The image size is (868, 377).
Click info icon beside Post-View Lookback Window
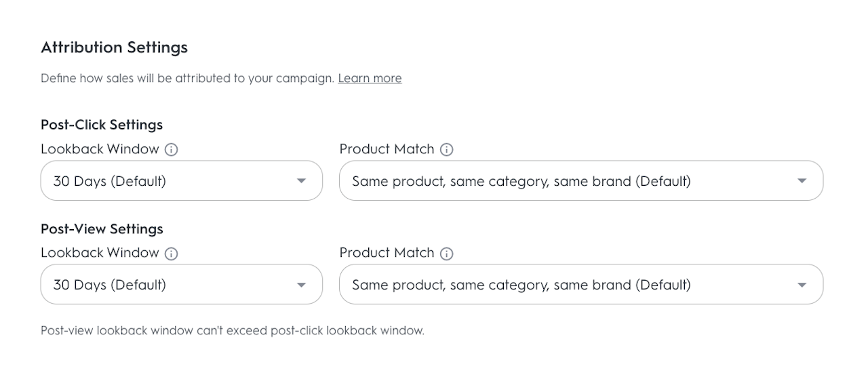click(172, 254)
